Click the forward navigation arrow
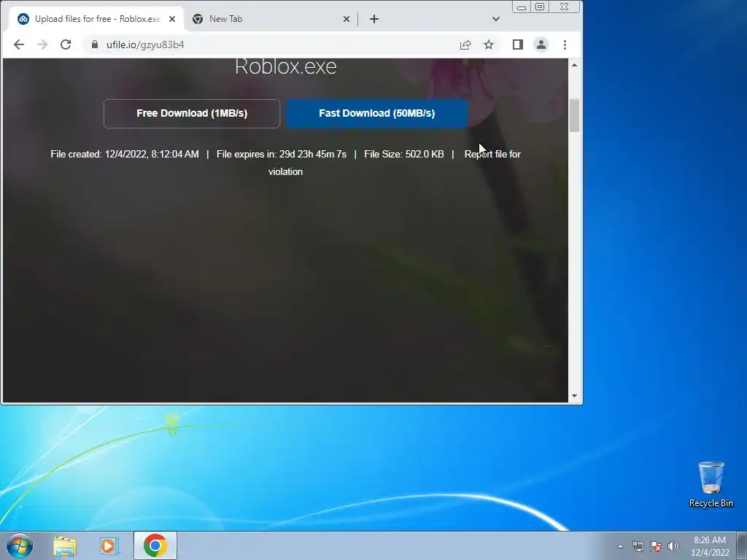747x560 pixels. pos(42,44)
